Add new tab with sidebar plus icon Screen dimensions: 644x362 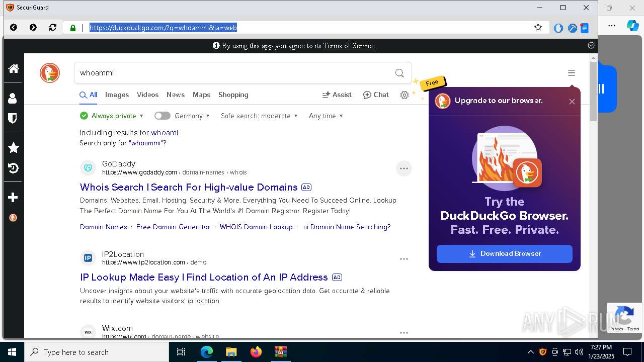pyautogui.click(x=14, y=198)
